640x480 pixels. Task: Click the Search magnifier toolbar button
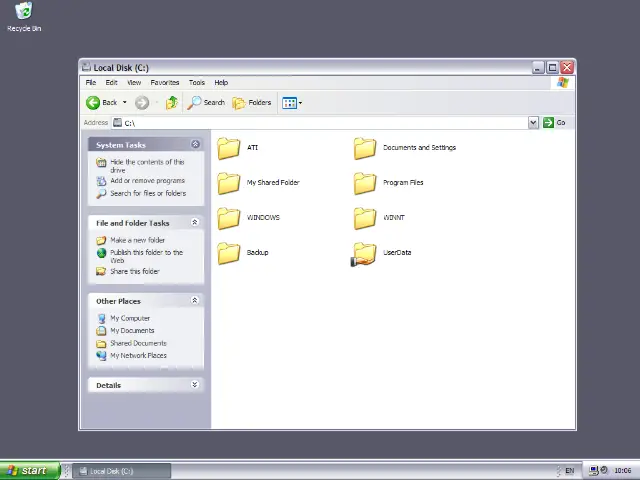[x=206, y=102]
